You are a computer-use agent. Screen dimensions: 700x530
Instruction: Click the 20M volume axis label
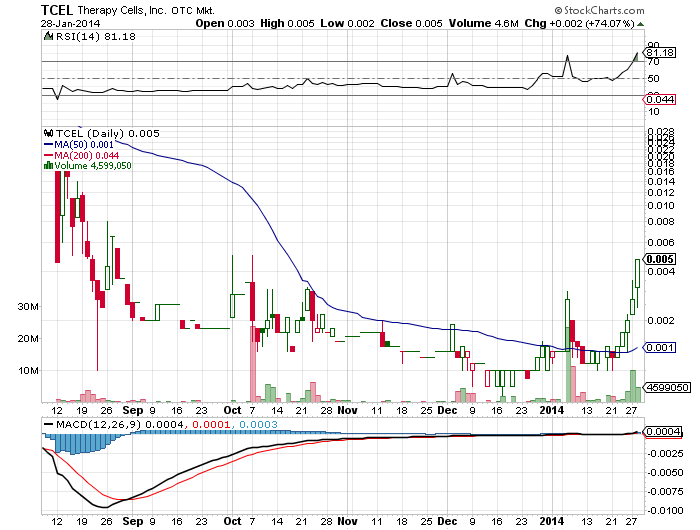point(28,338)
